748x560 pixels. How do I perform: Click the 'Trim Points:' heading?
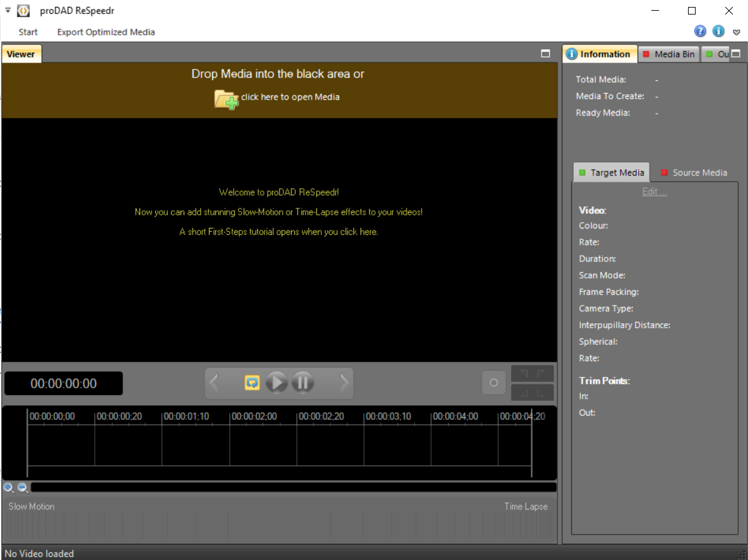[605, 381]
